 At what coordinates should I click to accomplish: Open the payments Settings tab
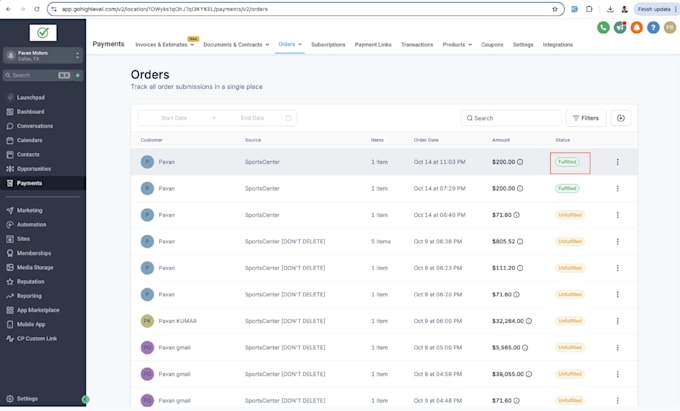click(x=523, y=45)
